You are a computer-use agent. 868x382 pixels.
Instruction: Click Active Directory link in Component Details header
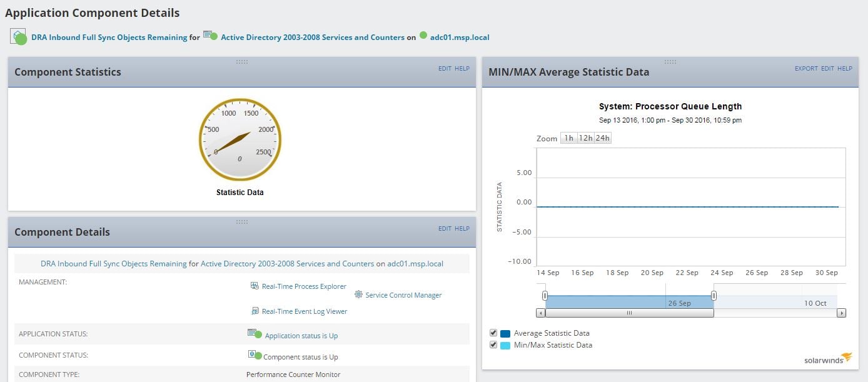[x=287, y=264]
